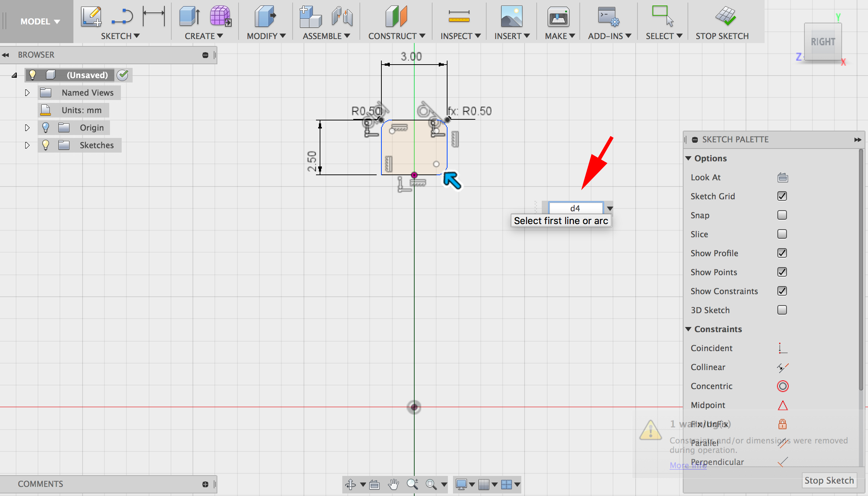Click the Add-Ins scripts icon
This screenshot has height=496, width=868.
609,17
